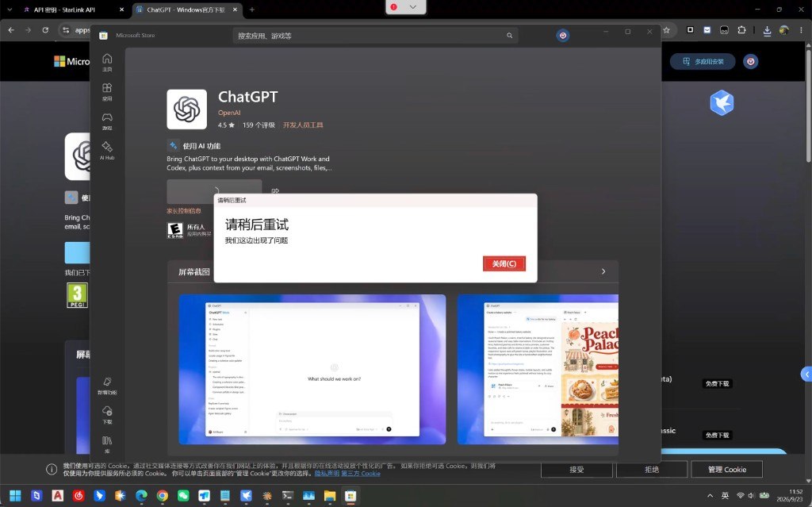The height and width of the screenshot is (507, 812).
Task: Bookmark this page with the star icon in Chrome
Action: coord(666,30)
